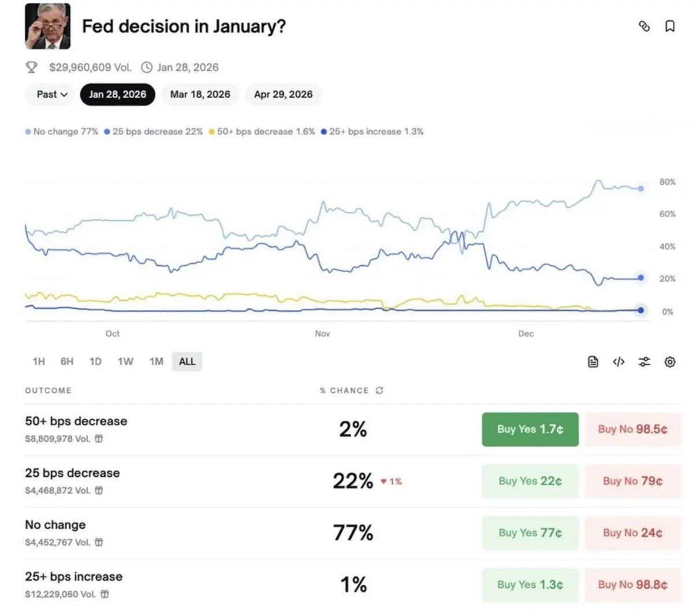
Task: Expand the Past dates dropdown
Action: pyautogui.click(x=51, y=94)
